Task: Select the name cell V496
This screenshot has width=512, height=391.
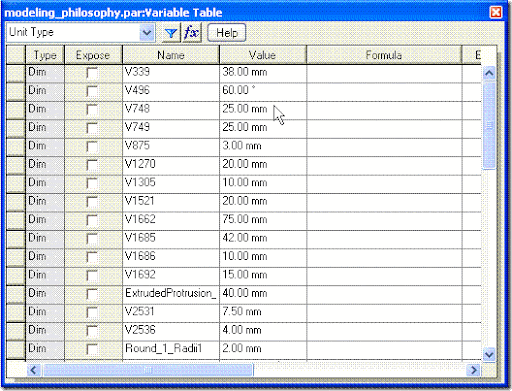Action: 171,91
